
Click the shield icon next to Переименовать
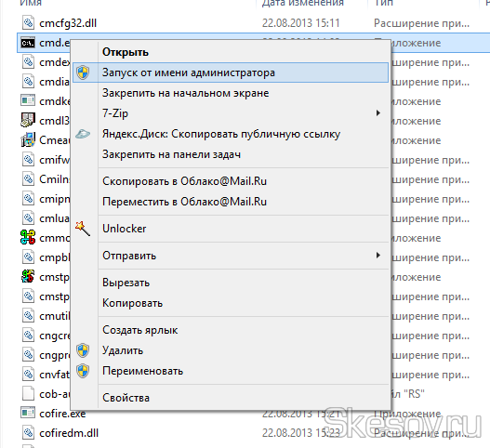click(x=83, y=371)
